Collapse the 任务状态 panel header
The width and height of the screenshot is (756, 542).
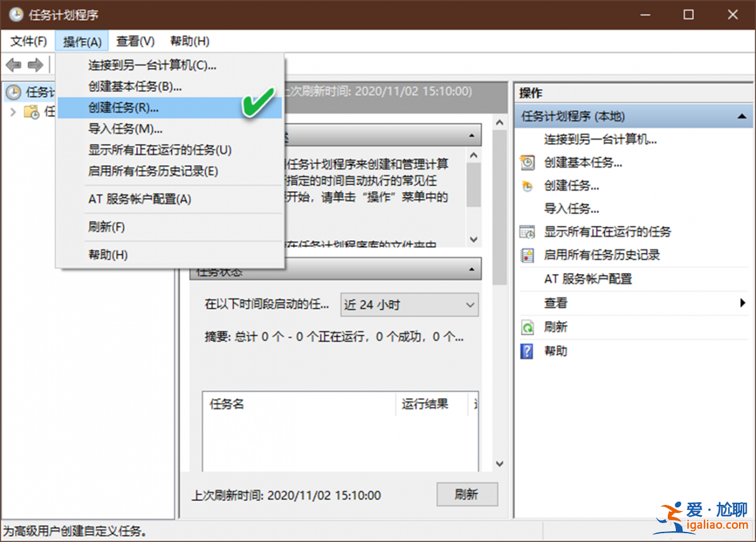pos(471,268)
